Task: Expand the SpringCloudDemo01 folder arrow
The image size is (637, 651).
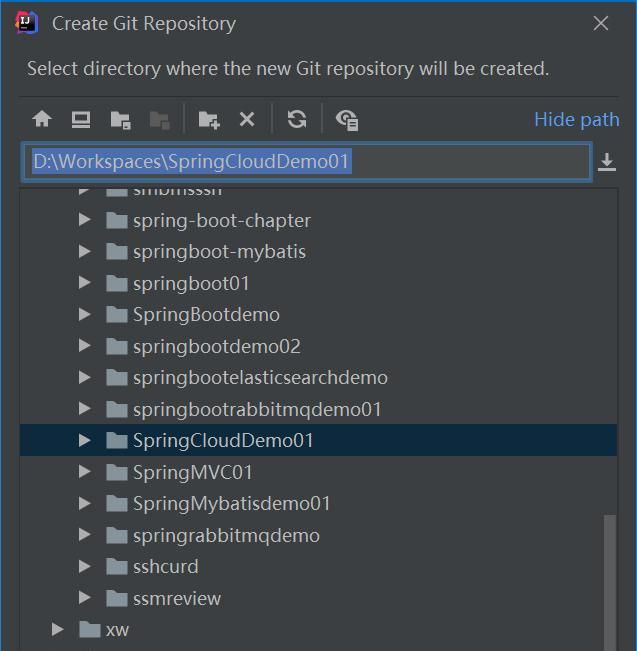Action: (85, 440)
